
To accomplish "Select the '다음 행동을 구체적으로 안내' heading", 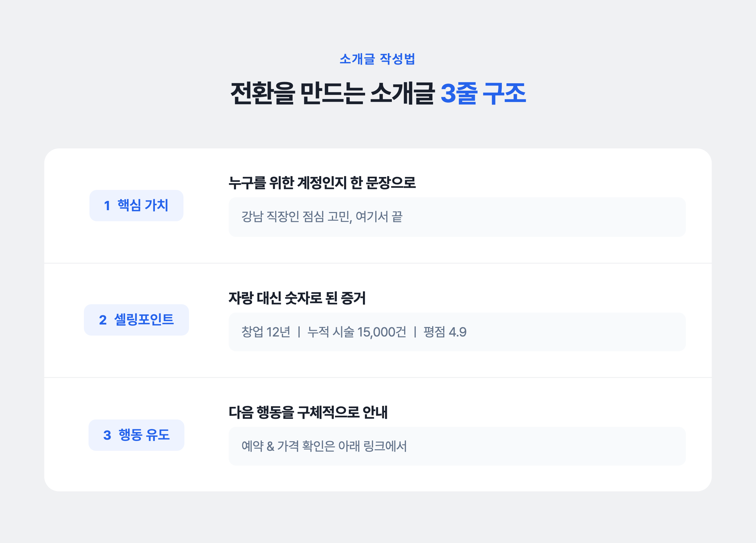I will [308, 412].
